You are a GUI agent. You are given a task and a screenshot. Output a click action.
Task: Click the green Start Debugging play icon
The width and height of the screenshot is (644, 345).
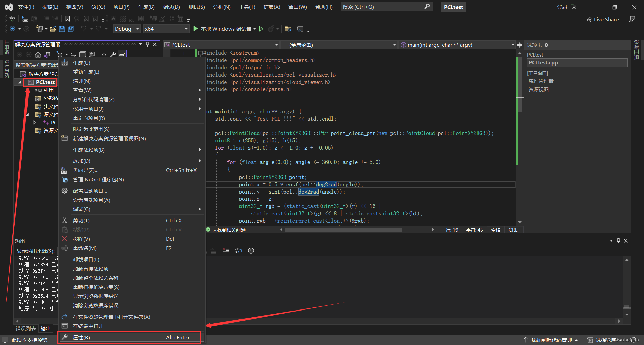(196, 29)
